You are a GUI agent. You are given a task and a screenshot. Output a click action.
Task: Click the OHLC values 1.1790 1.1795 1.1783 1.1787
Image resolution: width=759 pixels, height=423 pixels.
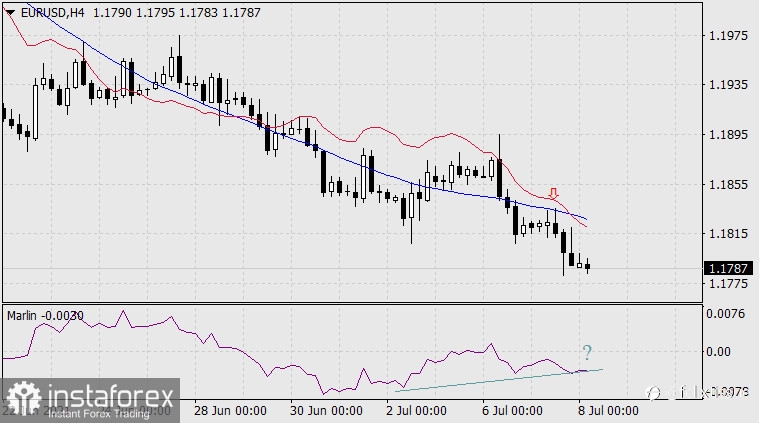click(x=177, y=13)
